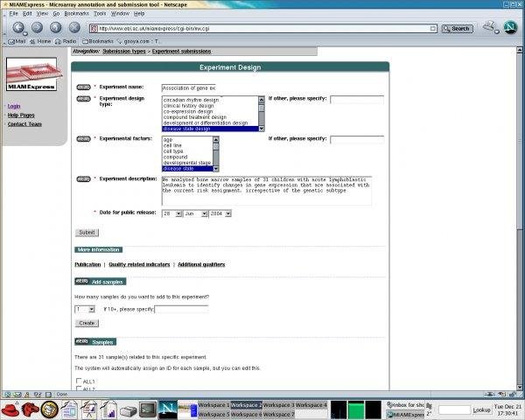The image size is (525, 420).
Task: Click the Search button next to URL bar
Action: pos(458,29)
